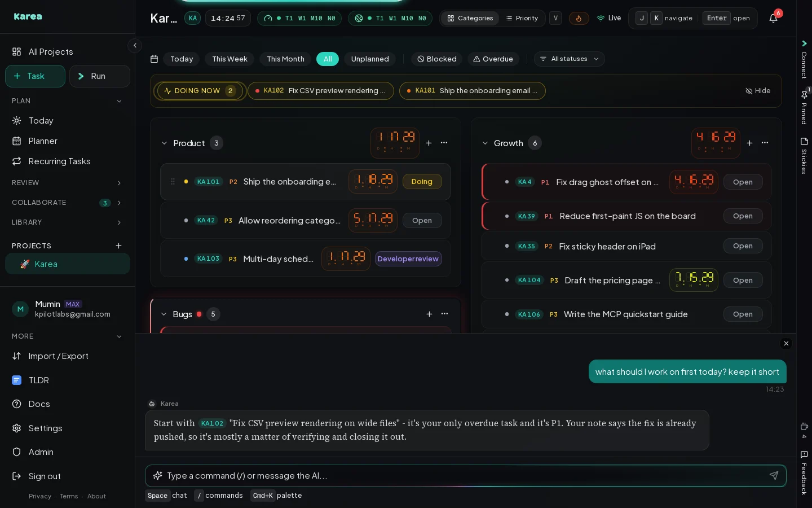Collapse the Product category
Image resolution: width=812 pixels, height=508 pixels.
pos(164,143)
